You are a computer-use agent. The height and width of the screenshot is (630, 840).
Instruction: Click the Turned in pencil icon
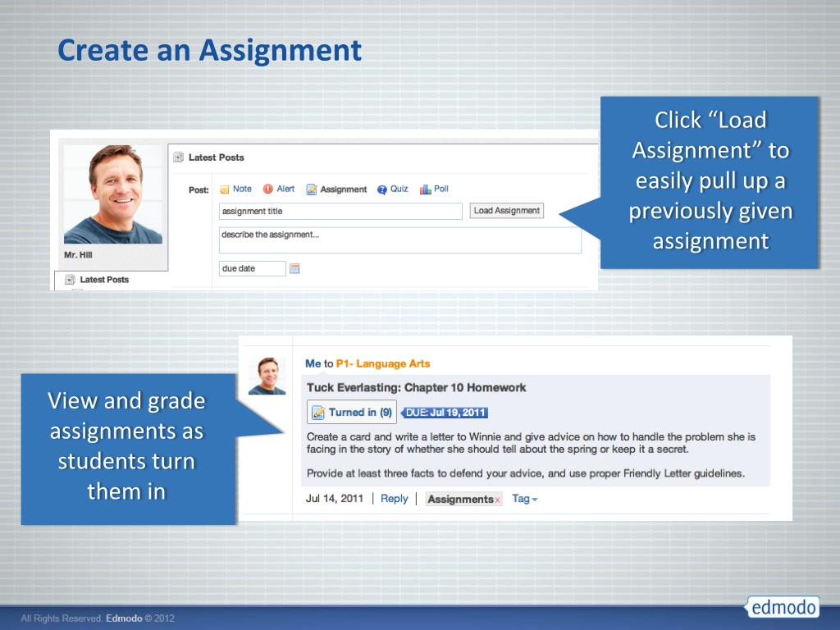tap(318, 413)
